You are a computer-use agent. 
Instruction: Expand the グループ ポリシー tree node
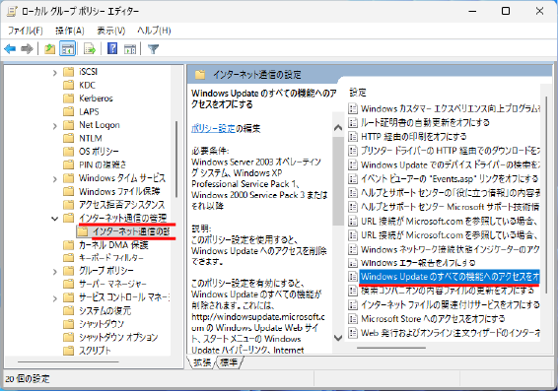(54, 272)
